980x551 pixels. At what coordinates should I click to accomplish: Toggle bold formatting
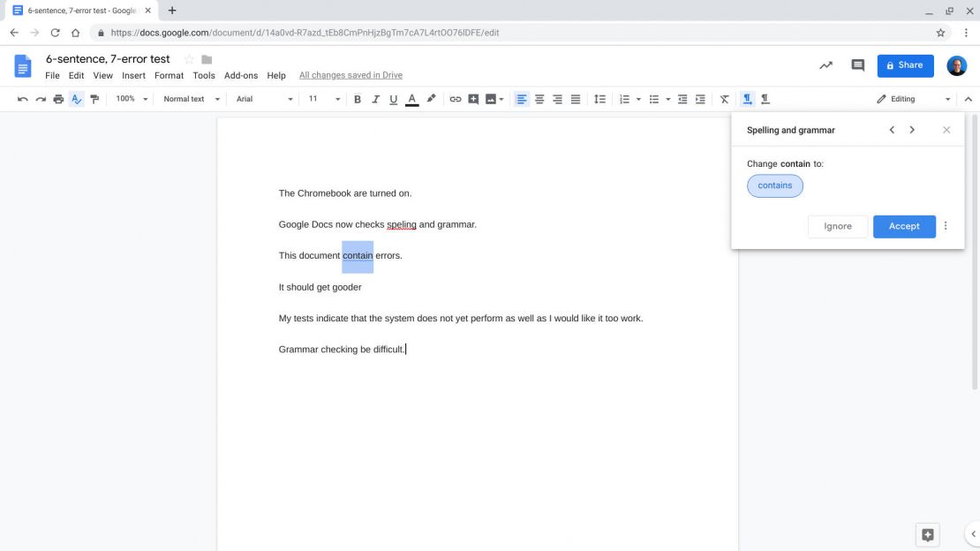point(357,99)
